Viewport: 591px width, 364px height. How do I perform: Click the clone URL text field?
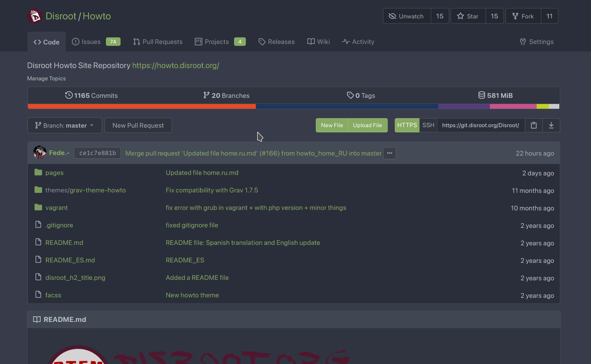tap(480, 125)
